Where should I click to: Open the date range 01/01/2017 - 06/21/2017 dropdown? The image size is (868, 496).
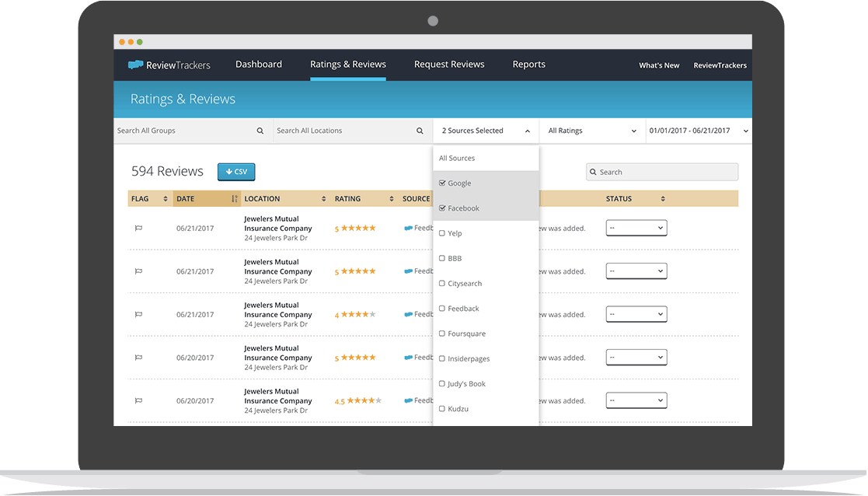click(x=699, y=131)
